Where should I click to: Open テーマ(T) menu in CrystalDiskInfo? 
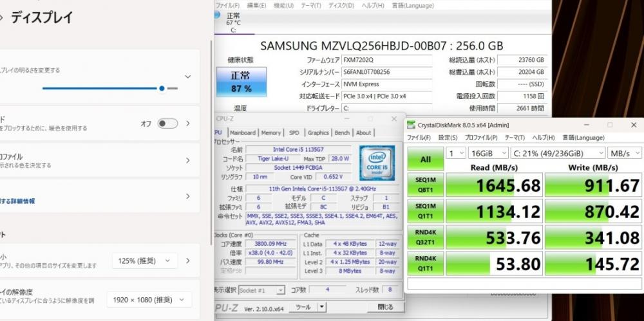pos(311,6)
